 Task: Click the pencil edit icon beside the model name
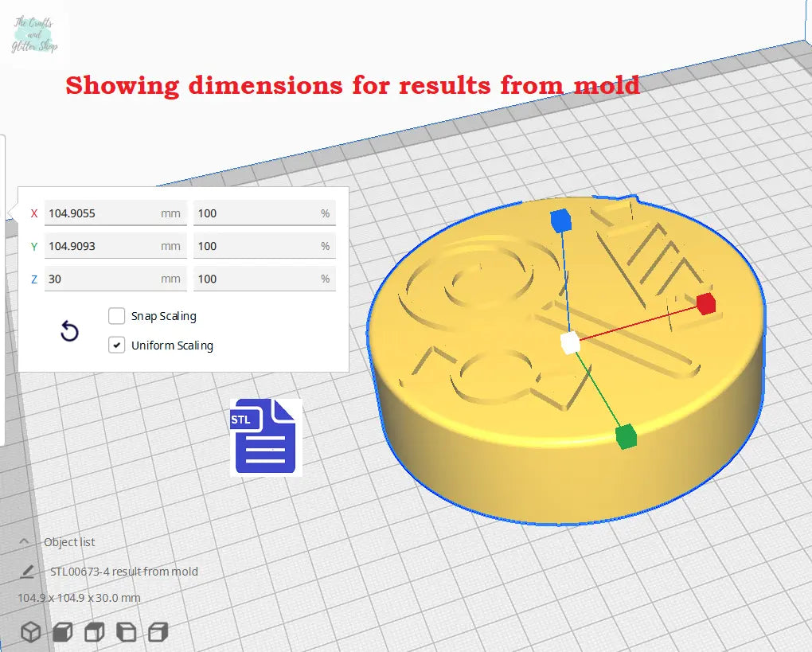pyautogui.click(x=28, y=571)
